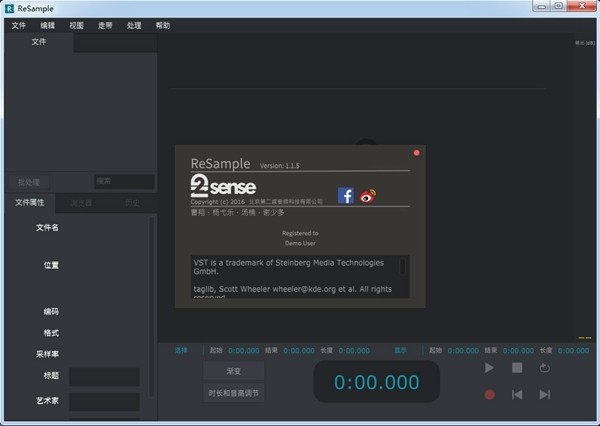Image resolution: width=600 pixels, height=426 pixels.
Task: Start recording with the red Record button
Action: 489,394
